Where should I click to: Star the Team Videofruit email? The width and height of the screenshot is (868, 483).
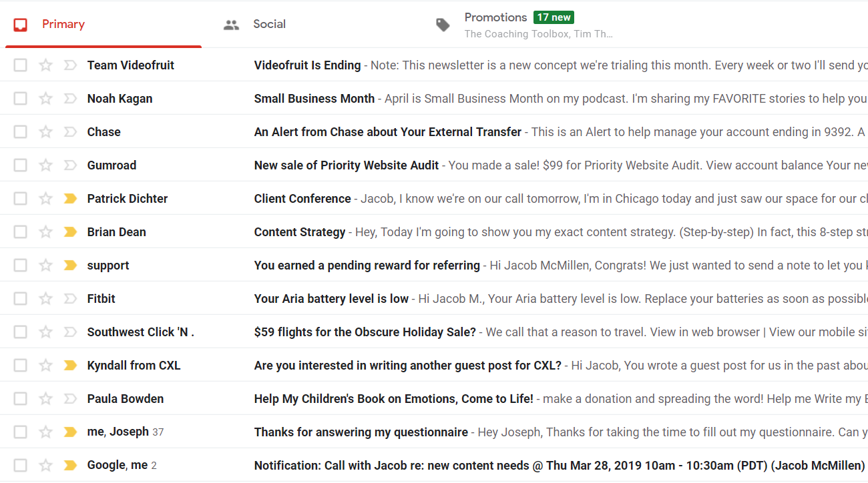pyautogui.click(x=45, y=65)
